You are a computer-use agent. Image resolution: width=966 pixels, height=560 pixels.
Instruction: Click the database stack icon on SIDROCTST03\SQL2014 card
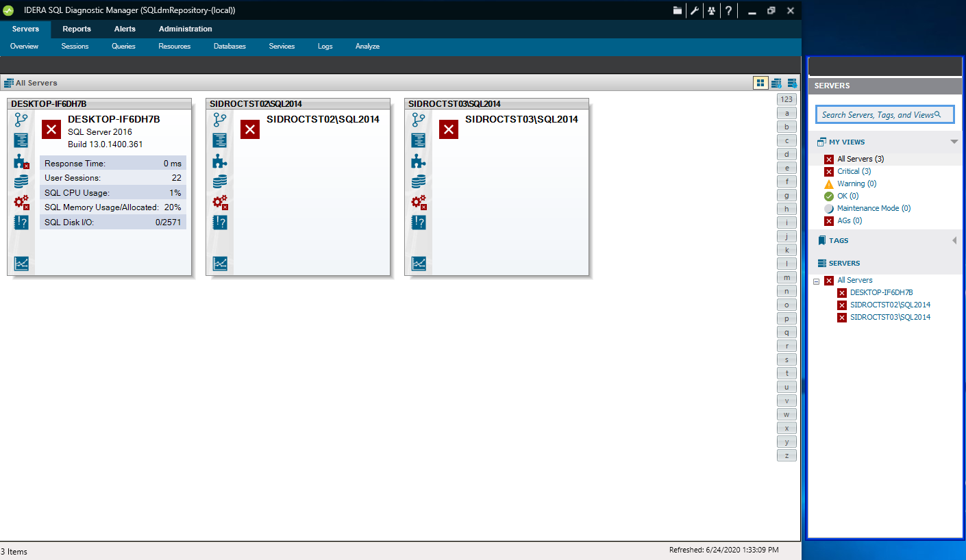(x=419, y=181)
